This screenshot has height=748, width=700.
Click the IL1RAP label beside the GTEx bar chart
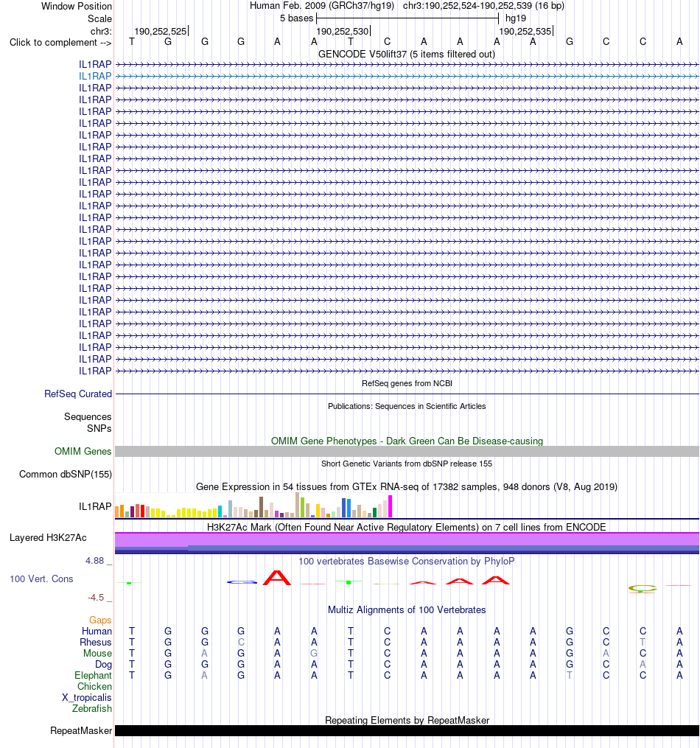(x=95, y=506)
